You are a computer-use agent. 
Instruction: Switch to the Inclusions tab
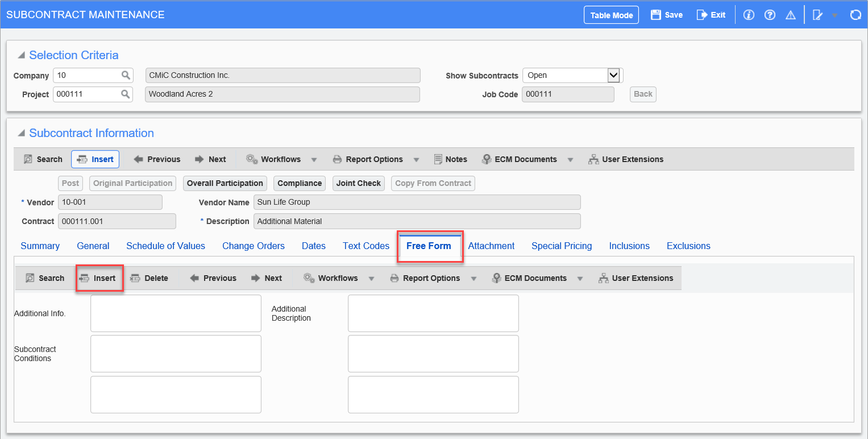pos(629,246)
